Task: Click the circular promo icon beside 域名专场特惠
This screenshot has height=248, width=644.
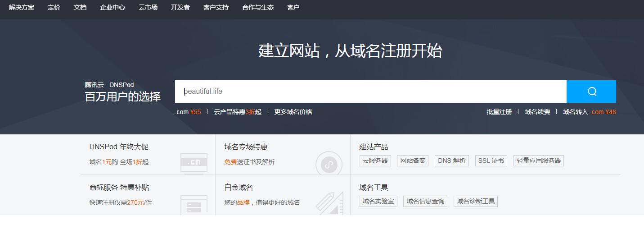Action: click(329, 163)
